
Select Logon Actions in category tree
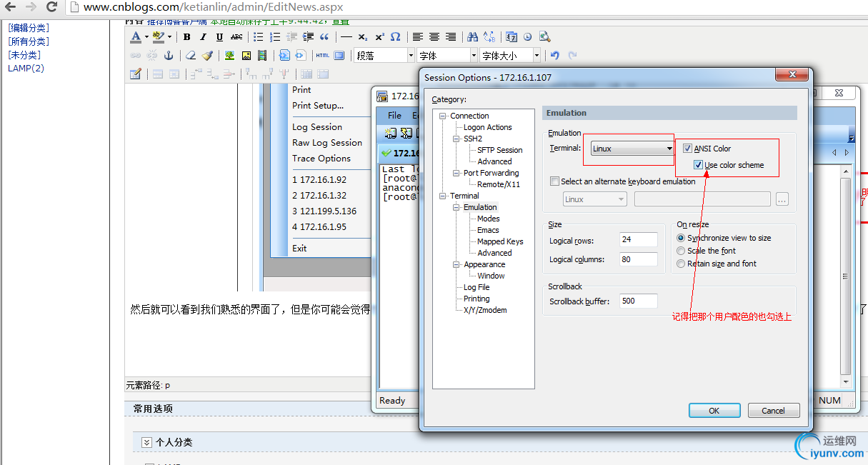tap(488, 127)
